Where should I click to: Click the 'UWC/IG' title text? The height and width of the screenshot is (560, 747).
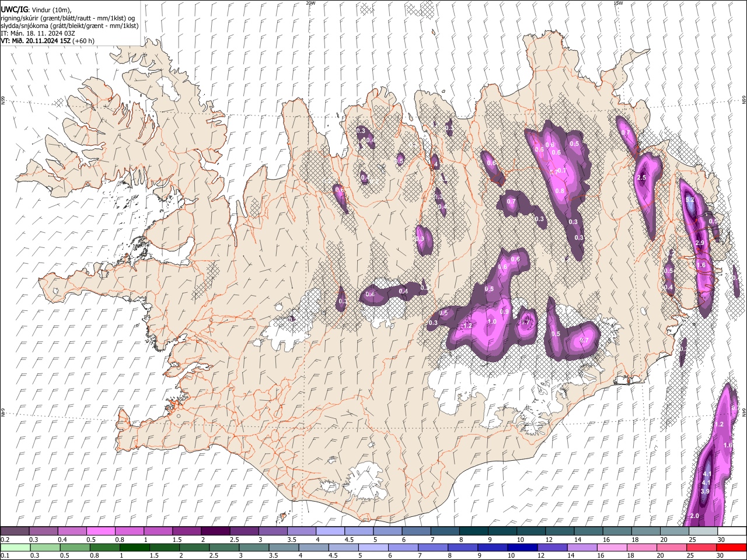coord(13,9)
